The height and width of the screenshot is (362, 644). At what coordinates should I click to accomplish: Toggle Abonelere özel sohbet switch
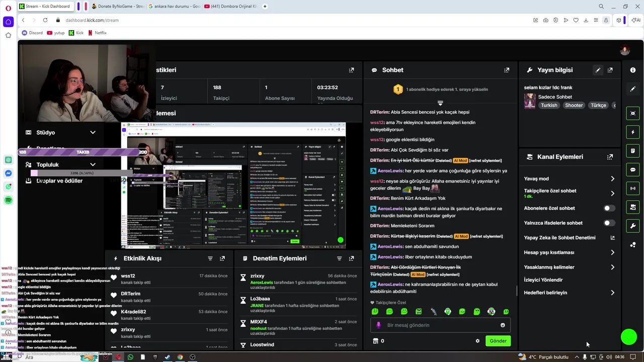pyautogui.click(x=609, y=208)
